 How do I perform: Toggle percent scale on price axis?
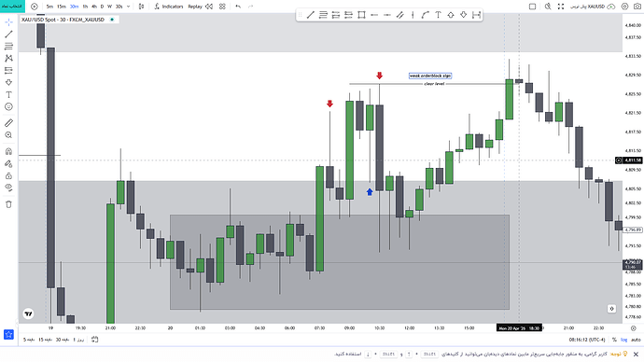(614, 340)
